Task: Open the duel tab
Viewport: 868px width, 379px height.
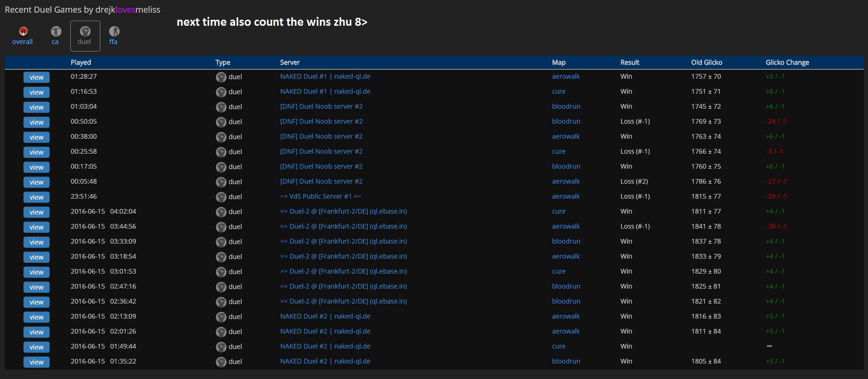Action: pos(85,36)
